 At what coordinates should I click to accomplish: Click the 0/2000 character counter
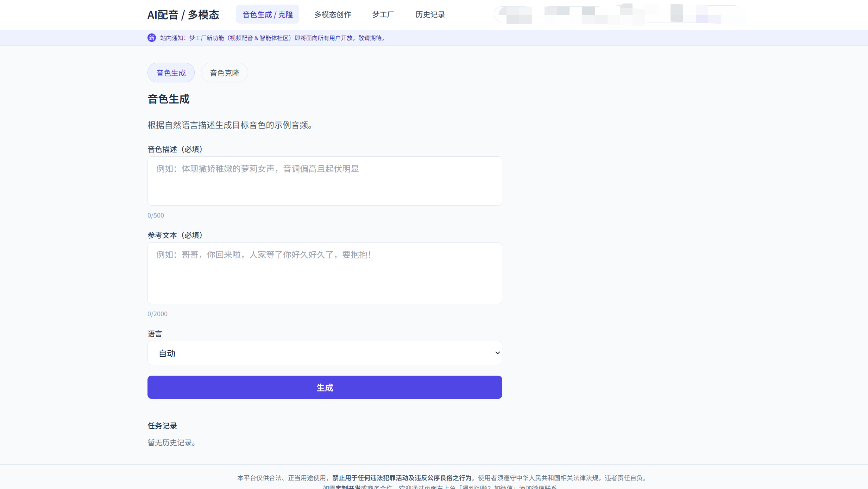pyautogui.click(x=157, y=314)
